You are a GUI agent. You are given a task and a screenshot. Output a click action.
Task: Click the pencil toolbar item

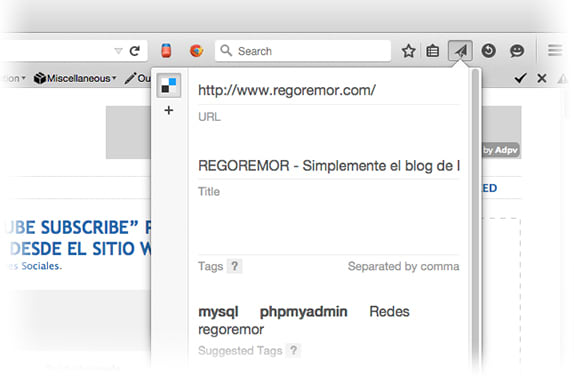(137, 78)
